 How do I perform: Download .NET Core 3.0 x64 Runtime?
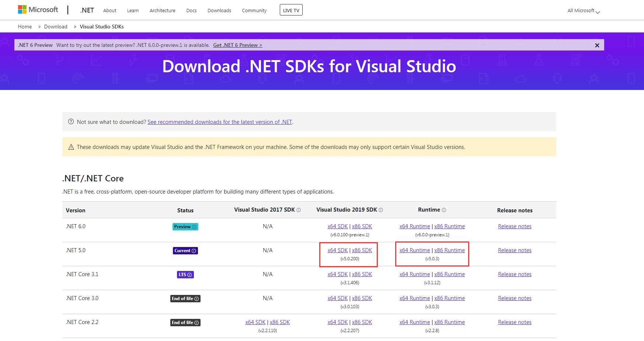click(415, 298)
